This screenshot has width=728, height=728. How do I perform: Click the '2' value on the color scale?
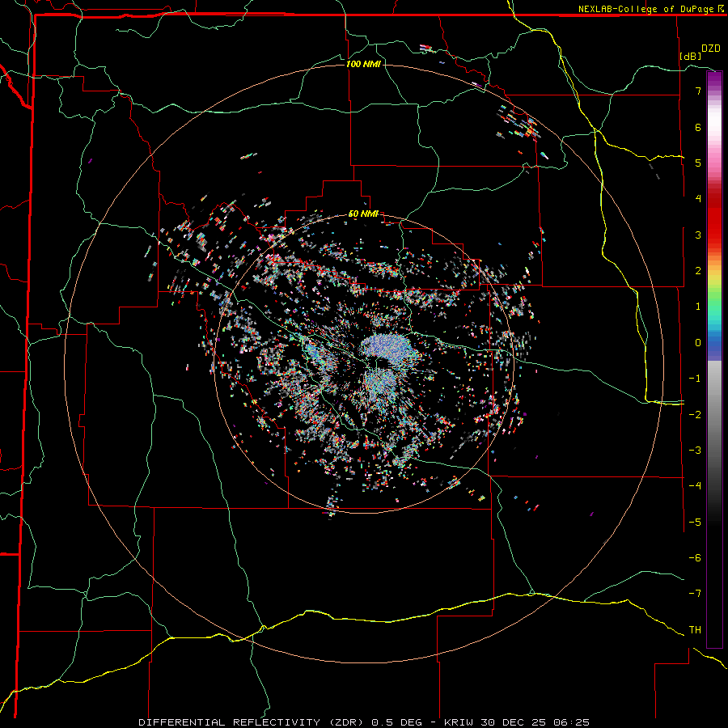coord(698,271)
